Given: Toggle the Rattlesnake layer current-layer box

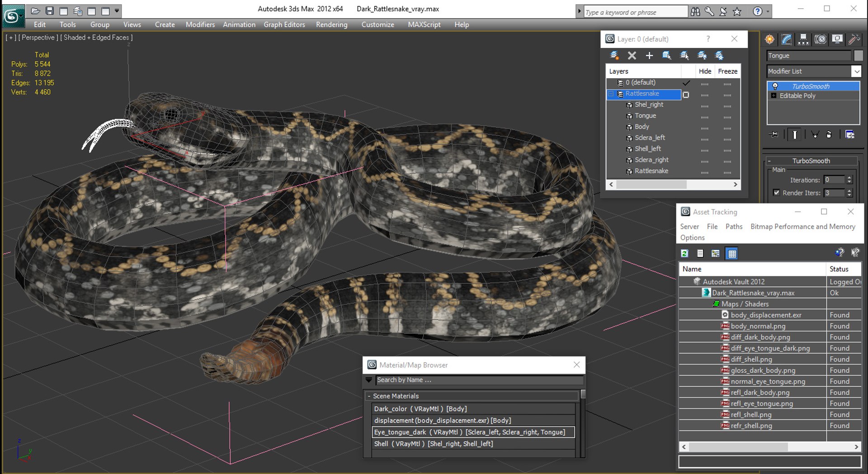Looking at the screenshot, I should point(686,95).
